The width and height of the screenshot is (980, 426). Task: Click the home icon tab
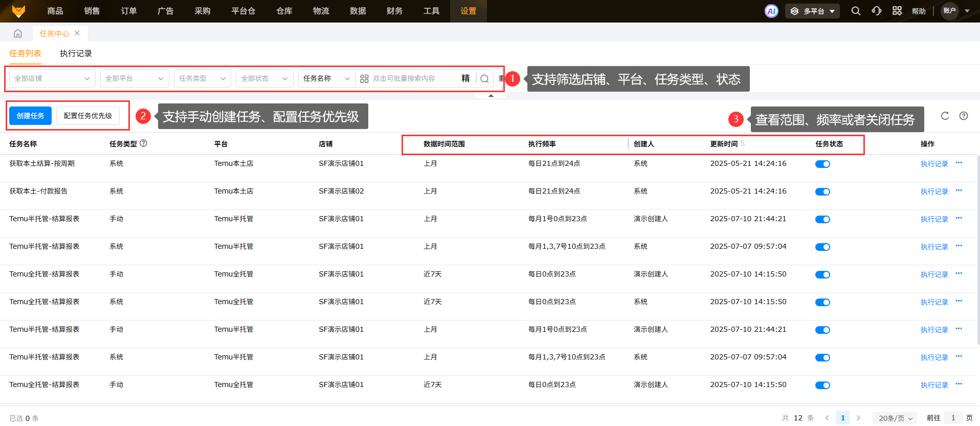[18, 34]
